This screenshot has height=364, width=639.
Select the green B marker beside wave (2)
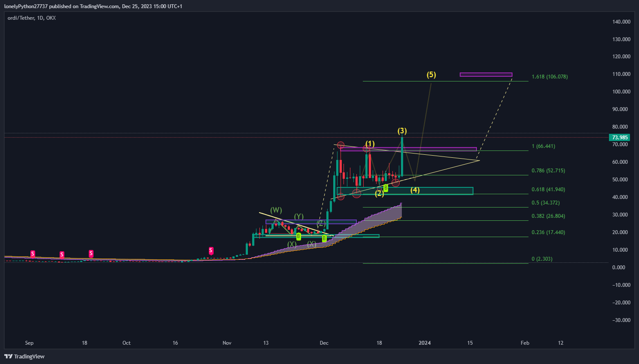click(386, 188)
